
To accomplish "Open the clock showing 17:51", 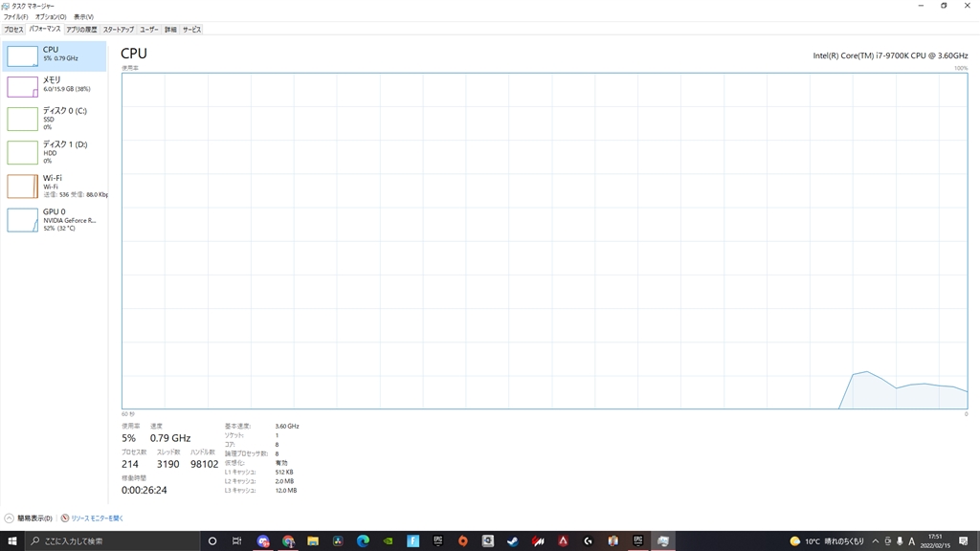I will (935, 541).
